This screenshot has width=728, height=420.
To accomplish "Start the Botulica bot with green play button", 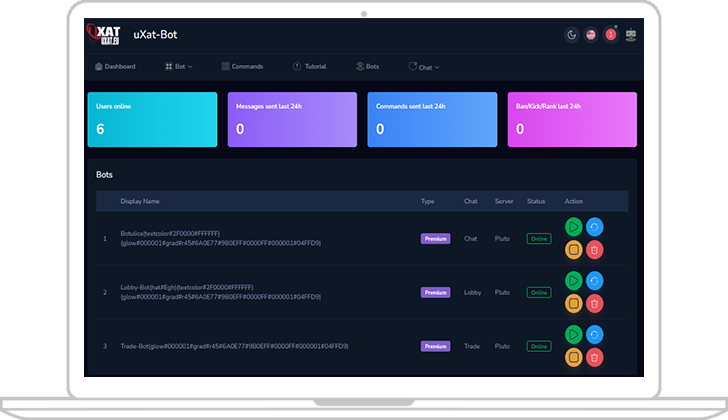I will tap(574, 227).
